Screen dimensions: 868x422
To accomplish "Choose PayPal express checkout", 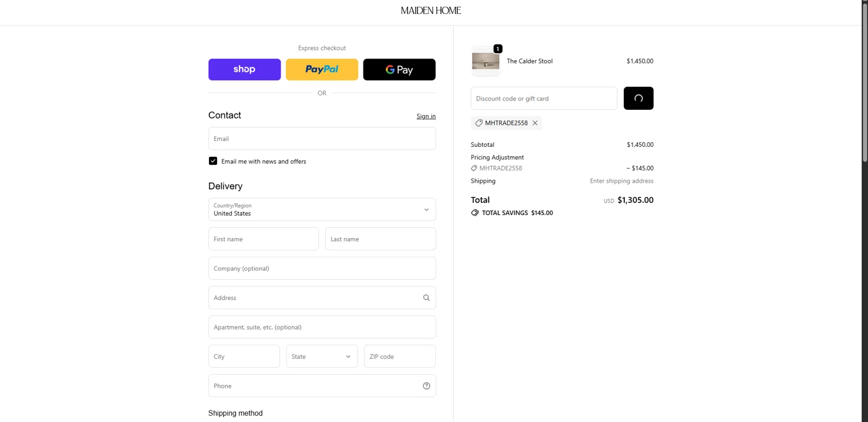I will pyautogui.click(x=322, y=69).
